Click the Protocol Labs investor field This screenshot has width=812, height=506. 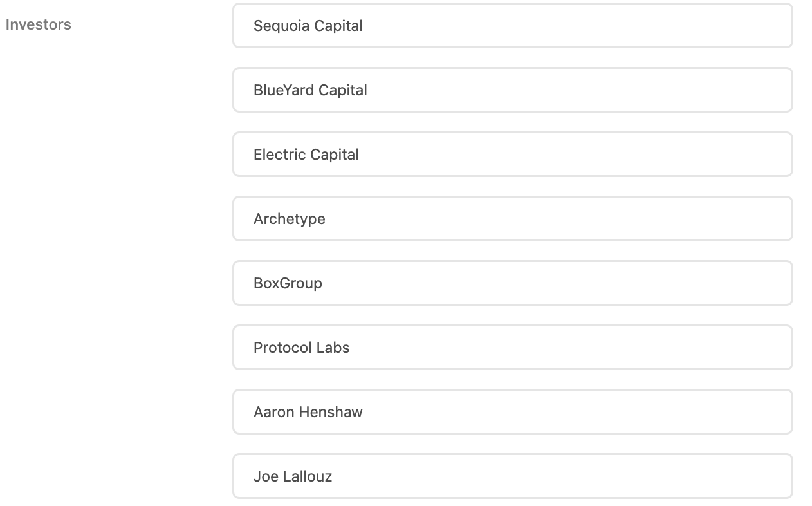[512, 348]
